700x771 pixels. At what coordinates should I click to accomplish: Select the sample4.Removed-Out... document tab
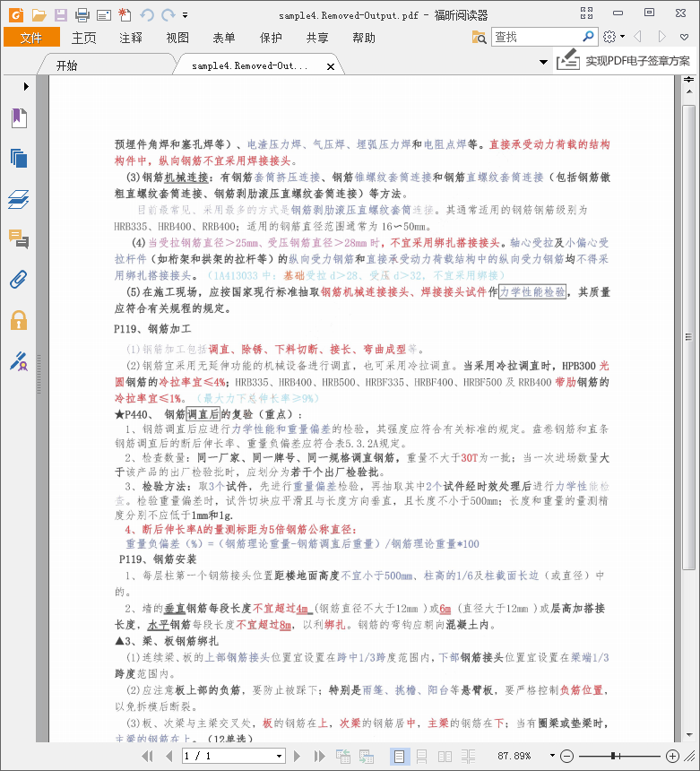[x=249, y=65]
